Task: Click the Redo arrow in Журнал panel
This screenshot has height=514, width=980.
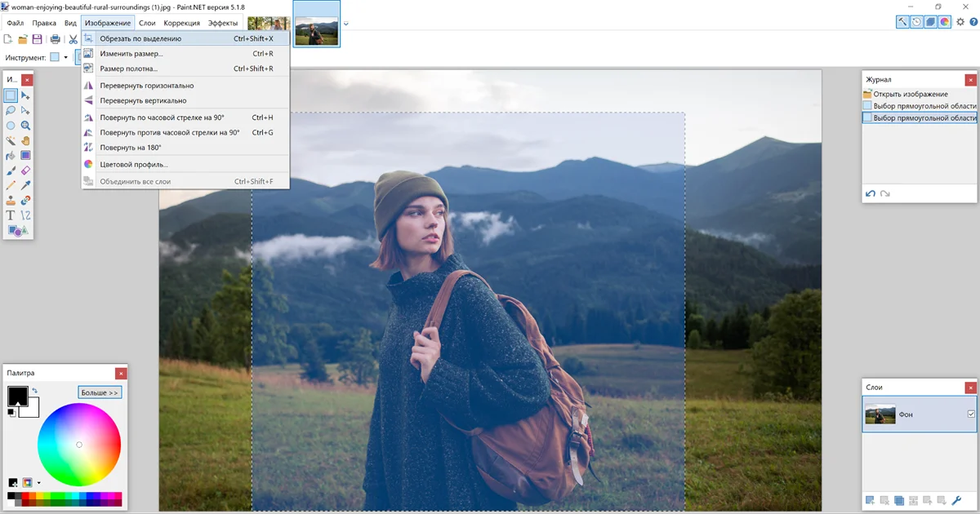Action: [885, 193]
